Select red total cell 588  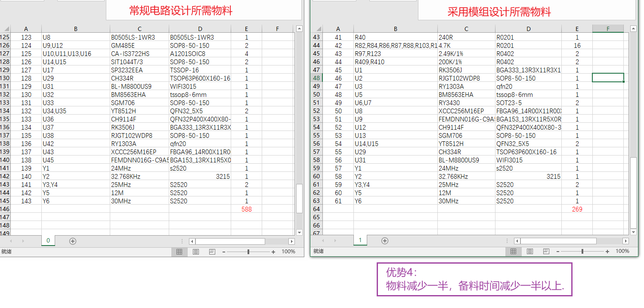point(246,209)
